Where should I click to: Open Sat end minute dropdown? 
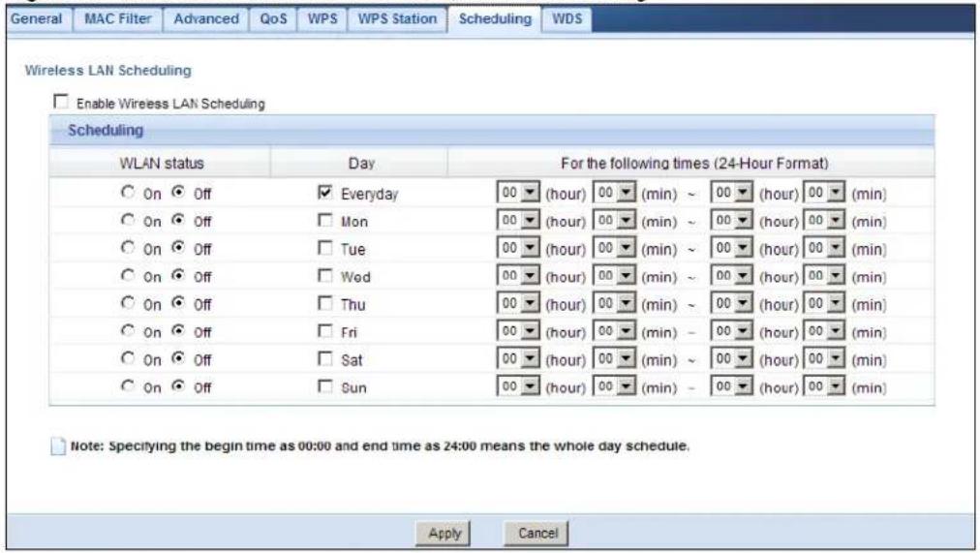[x=824, y=358]
